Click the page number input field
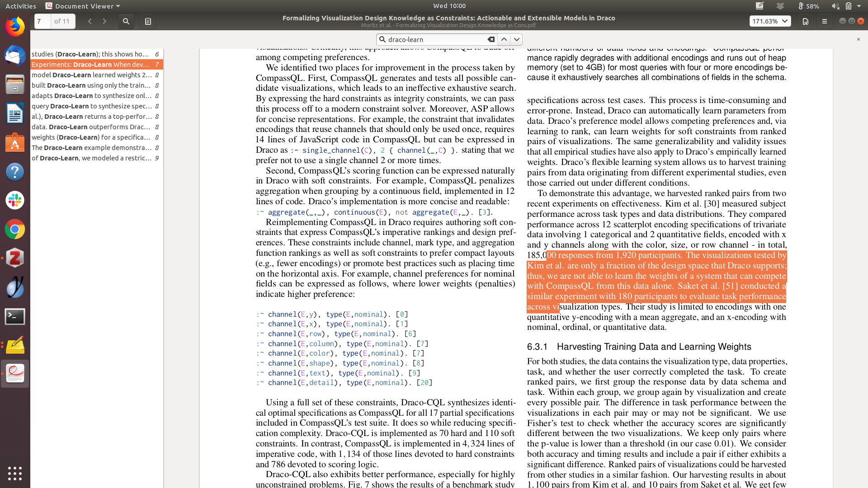 tap(42, 21)
